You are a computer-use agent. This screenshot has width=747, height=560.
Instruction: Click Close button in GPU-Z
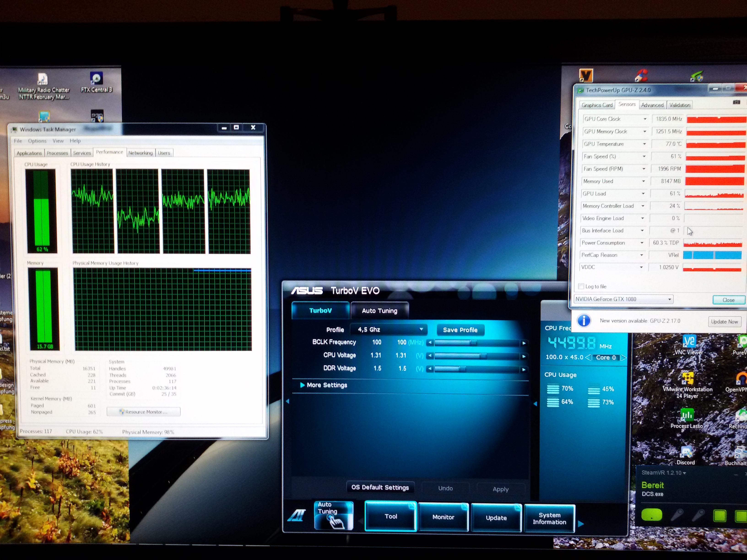(728, 300)
